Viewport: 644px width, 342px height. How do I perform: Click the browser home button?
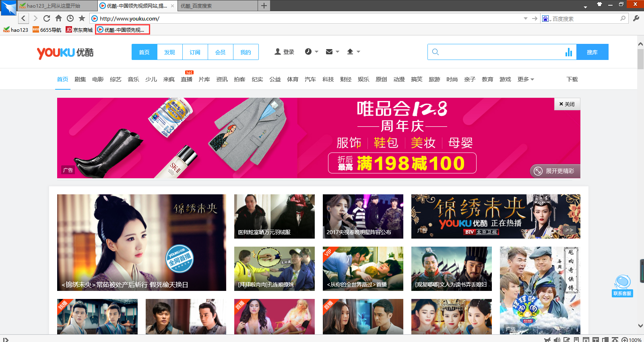[58, 18]
